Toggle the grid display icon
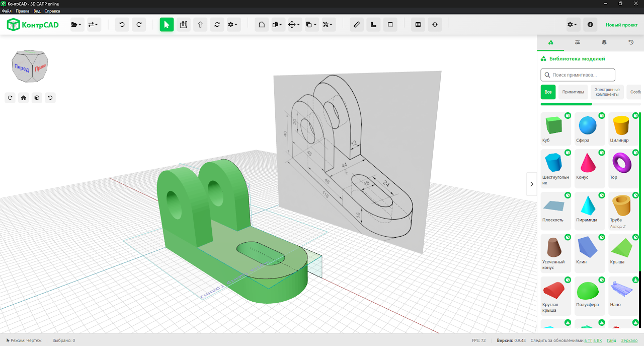This screenshot has width=644, height=346. coord(418,25)
